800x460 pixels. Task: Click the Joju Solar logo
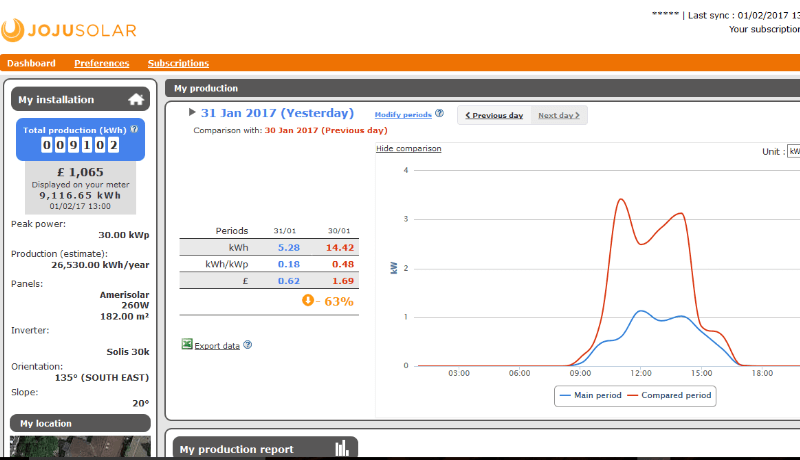69,30
